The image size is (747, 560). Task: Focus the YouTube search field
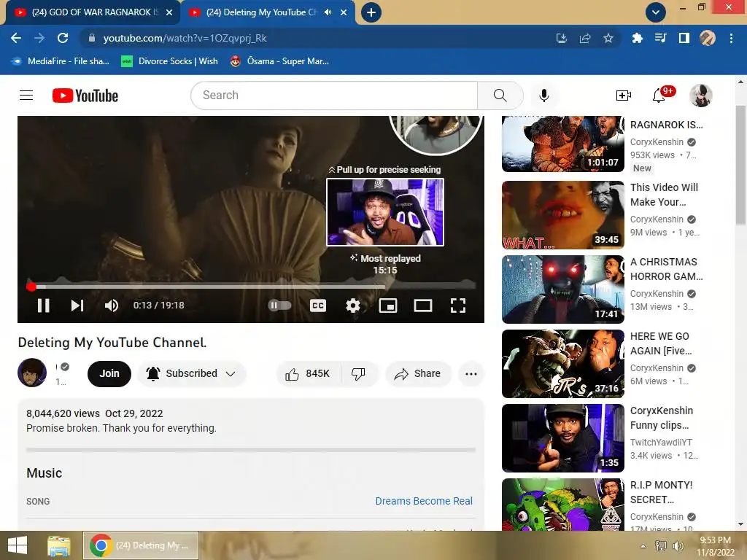click(x=334, y=96)
